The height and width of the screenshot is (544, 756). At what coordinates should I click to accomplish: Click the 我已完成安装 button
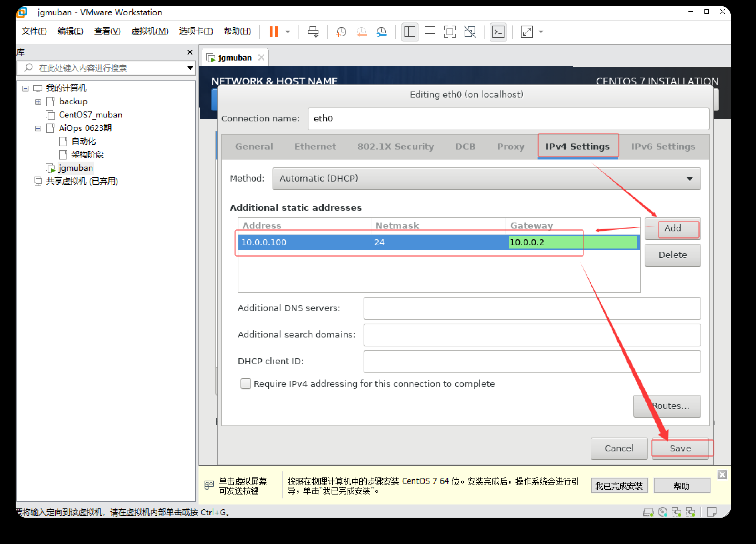point(619,486)
